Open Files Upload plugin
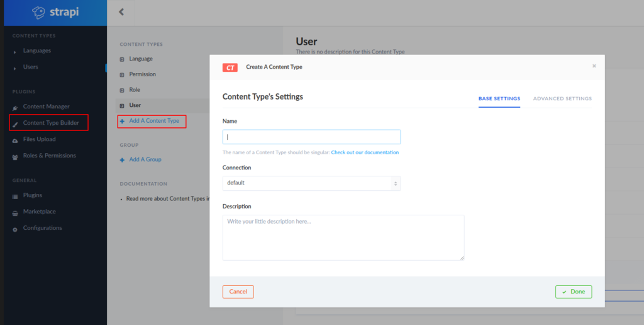 [40, 139]
